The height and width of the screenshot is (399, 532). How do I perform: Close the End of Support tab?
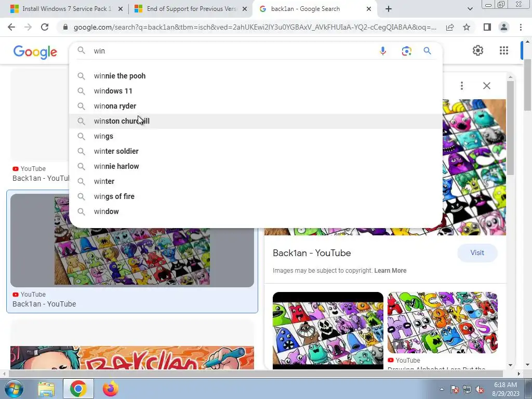[245, 9]
